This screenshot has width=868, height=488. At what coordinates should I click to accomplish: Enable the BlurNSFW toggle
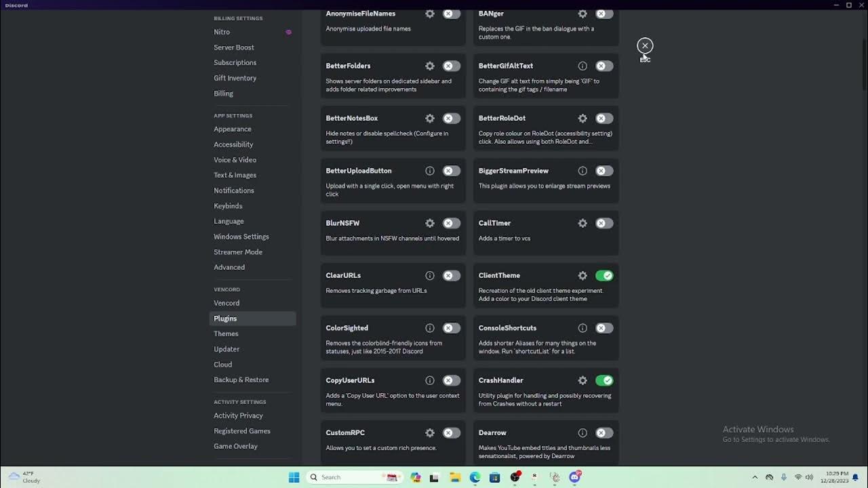pos(452,223)
